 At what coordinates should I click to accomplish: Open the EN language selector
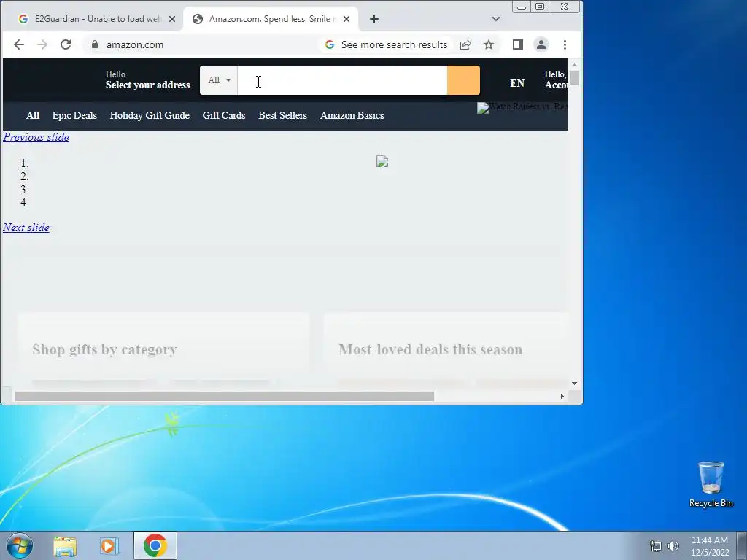pos(517,83)
